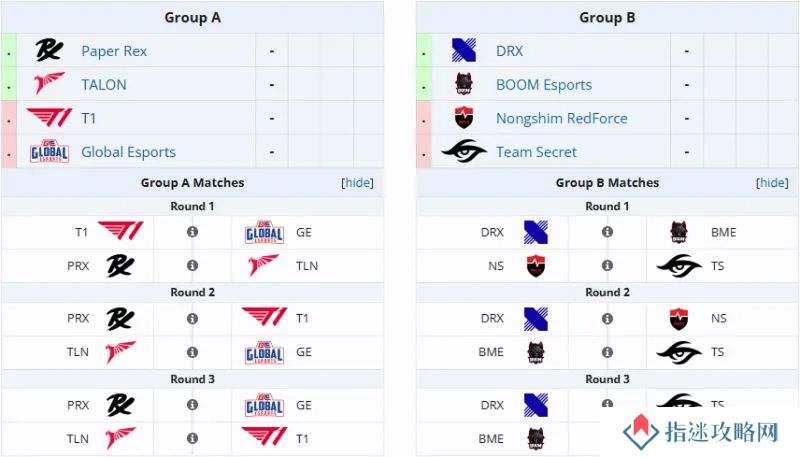Image resolution: width=800 pixels, height=457 pixels.
Task: Open the TALON team link
Action: 104,85
